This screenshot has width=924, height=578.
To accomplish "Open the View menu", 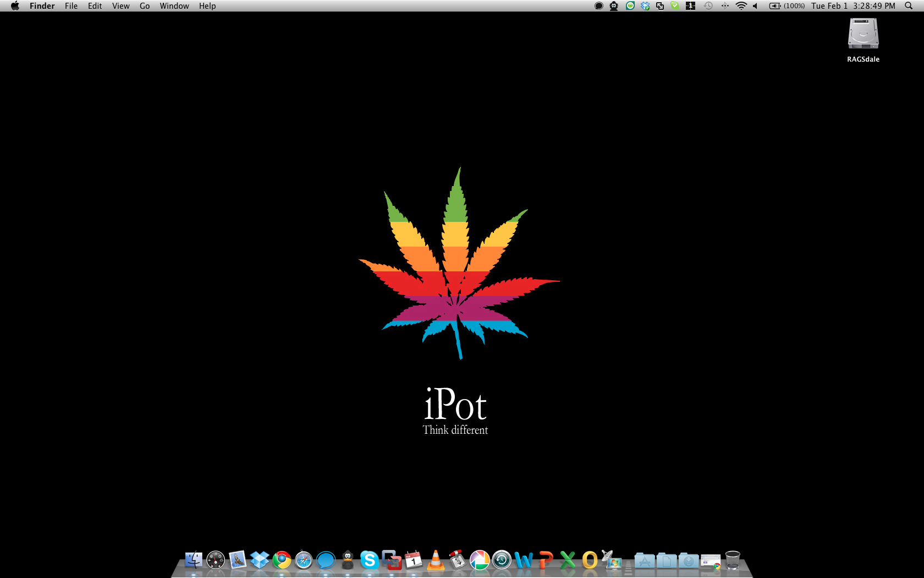I will [120, 6].
